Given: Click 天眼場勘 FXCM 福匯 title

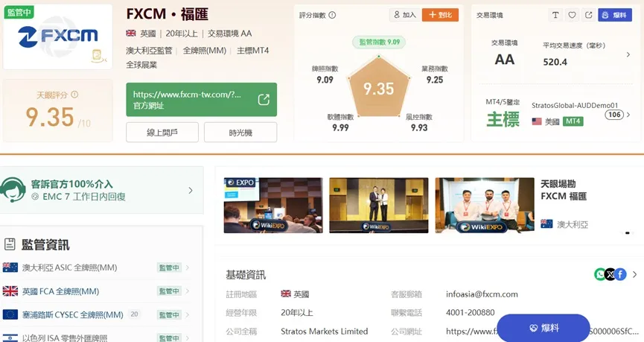Looking at the screenshot, I should point(564,190).
